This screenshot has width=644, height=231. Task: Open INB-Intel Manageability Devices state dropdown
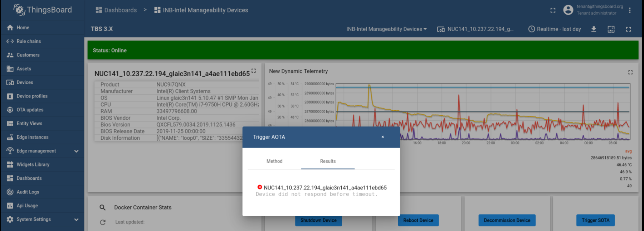386,29
